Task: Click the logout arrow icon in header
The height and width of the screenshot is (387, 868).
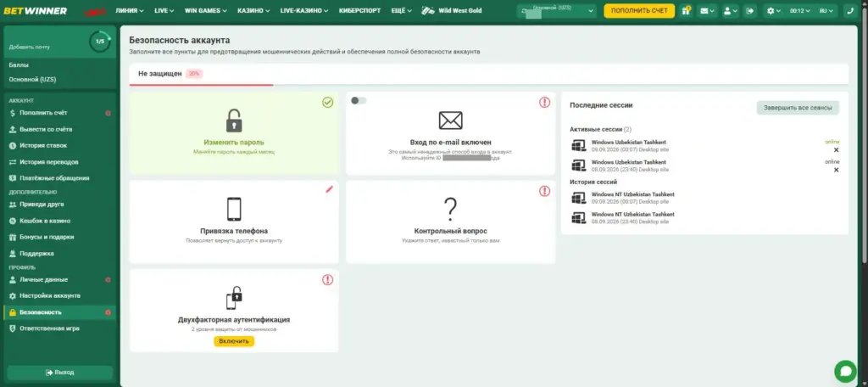Action: tap(750, 10)
